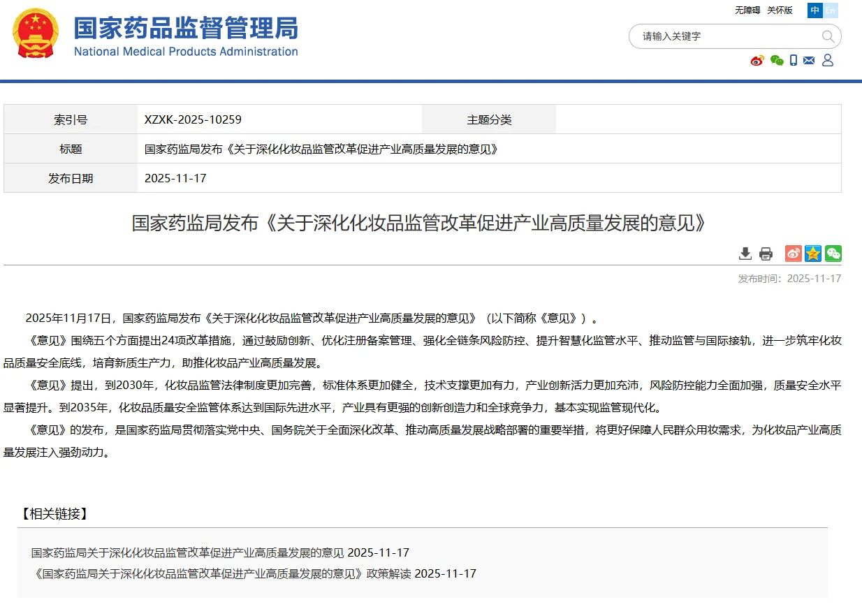Share the article via the red Weibo icon
This screenshot has width=862, height=616.
click(792, 254)
